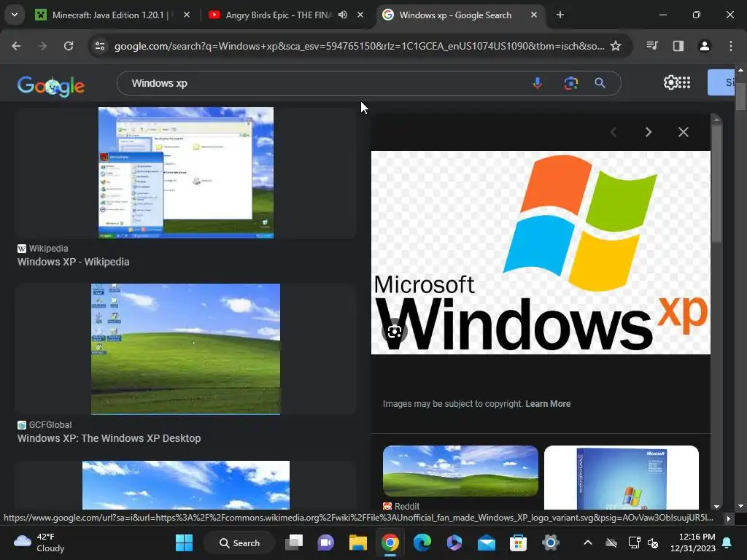Open the Mail app from the taskbar

pos(487,542)
